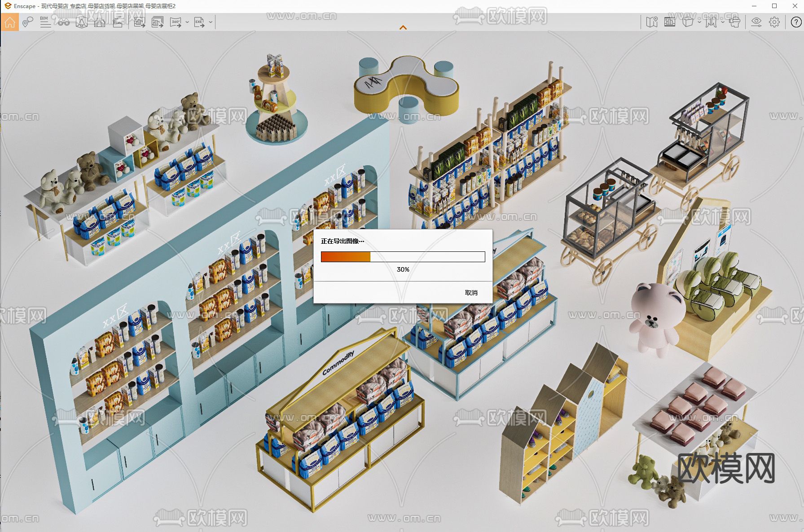Viewport: 804px width, 532px height.
Task: Toggle virtual reality headset mode
Action: click(734, 22)
